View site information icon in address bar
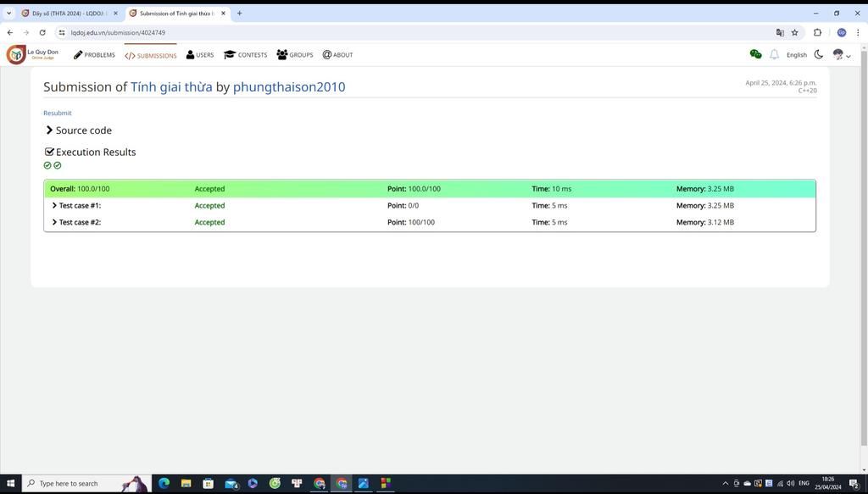The image size is (868, 494). (x=62, y=33)
